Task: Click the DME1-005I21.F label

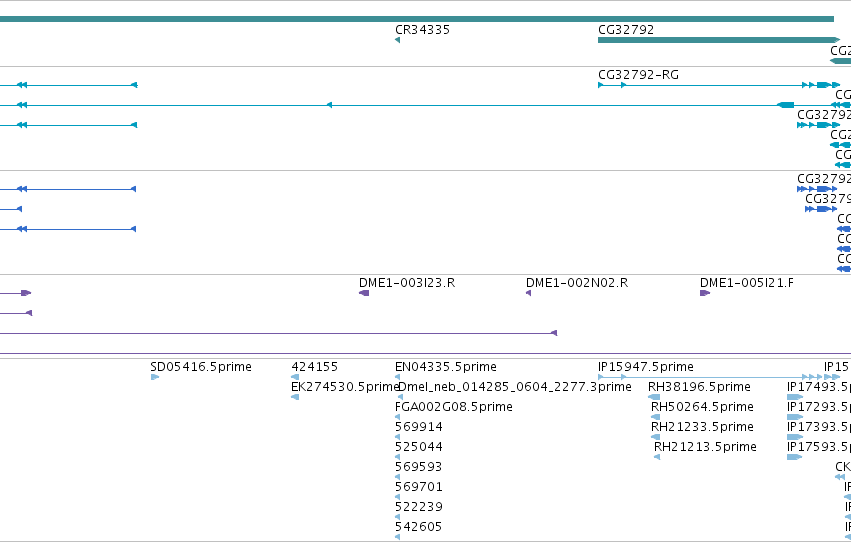Action: tap(747, 283)
